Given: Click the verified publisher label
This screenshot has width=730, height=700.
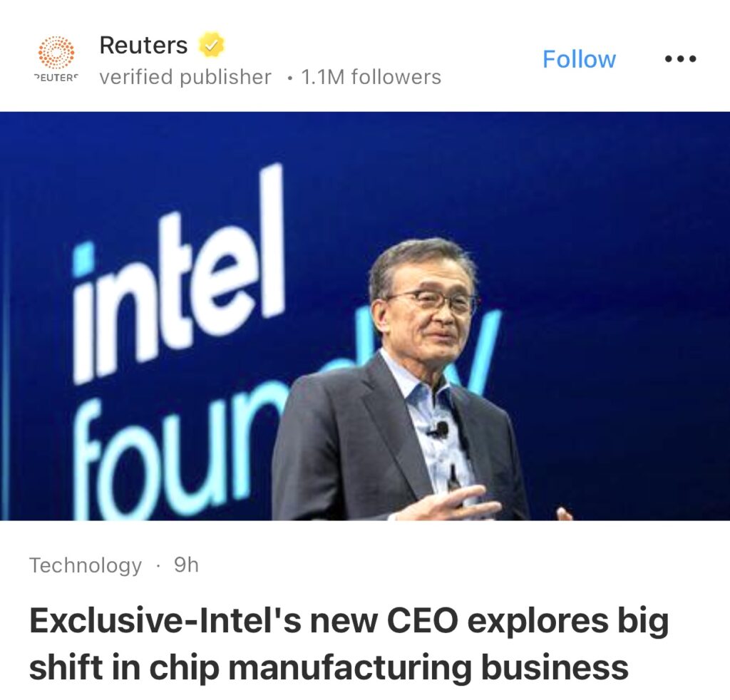Looking at the screenshot, I should click(x=185, y=77).
